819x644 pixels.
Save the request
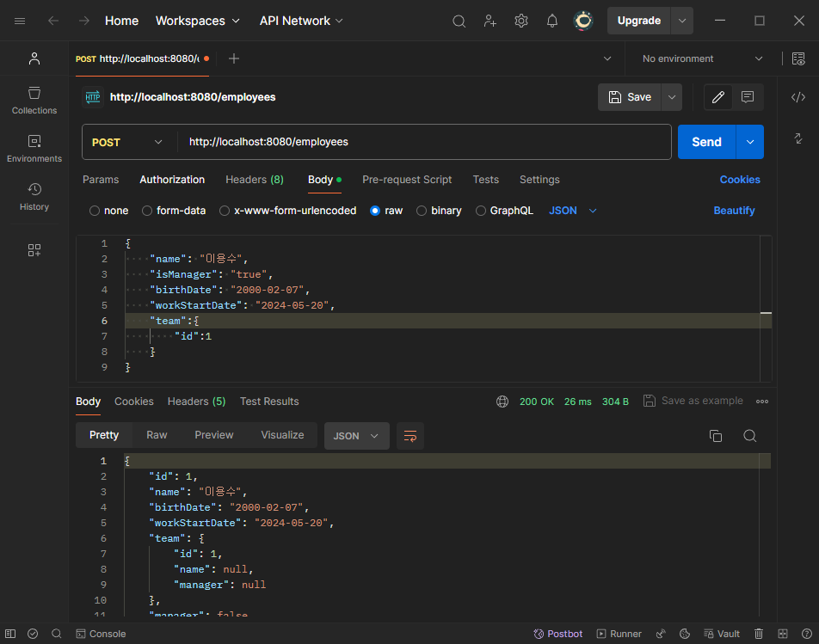click(x=630, y=97)
